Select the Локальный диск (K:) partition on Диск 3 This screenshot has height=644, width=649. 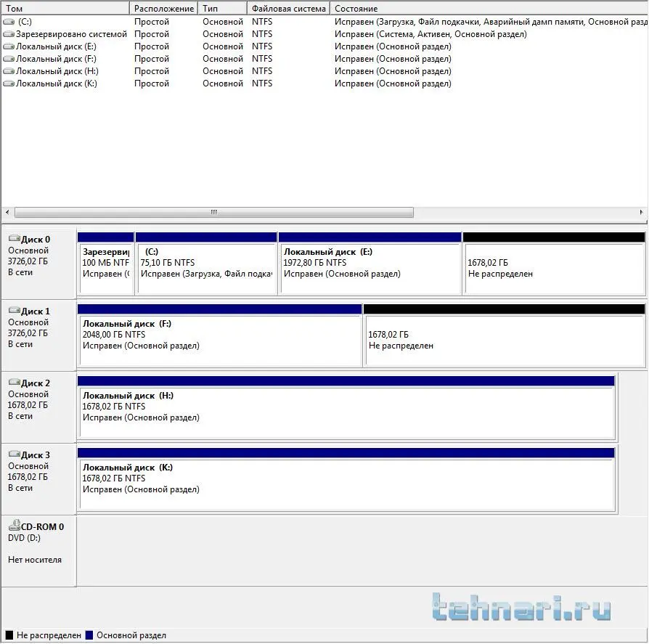[x=346, y=480]
